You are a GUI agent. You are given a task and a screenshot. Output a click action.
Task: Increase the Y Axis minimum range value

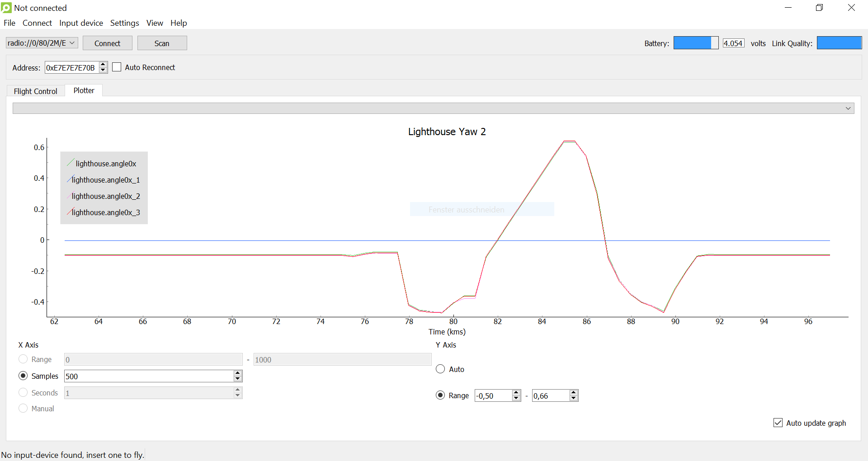pos(516,393)
